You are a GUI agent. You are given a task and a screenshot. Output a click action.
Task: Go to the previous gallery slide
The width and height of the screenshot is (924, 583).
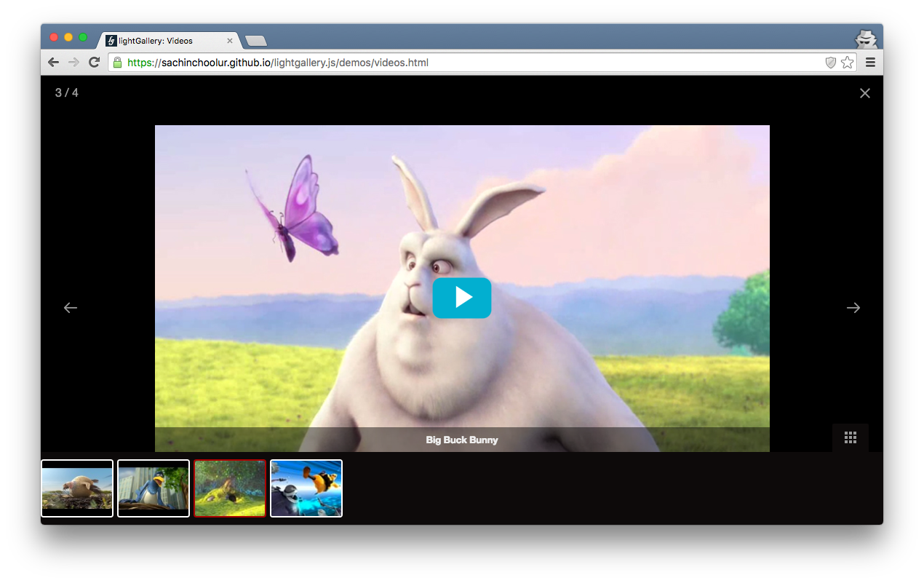coord(71,308)
